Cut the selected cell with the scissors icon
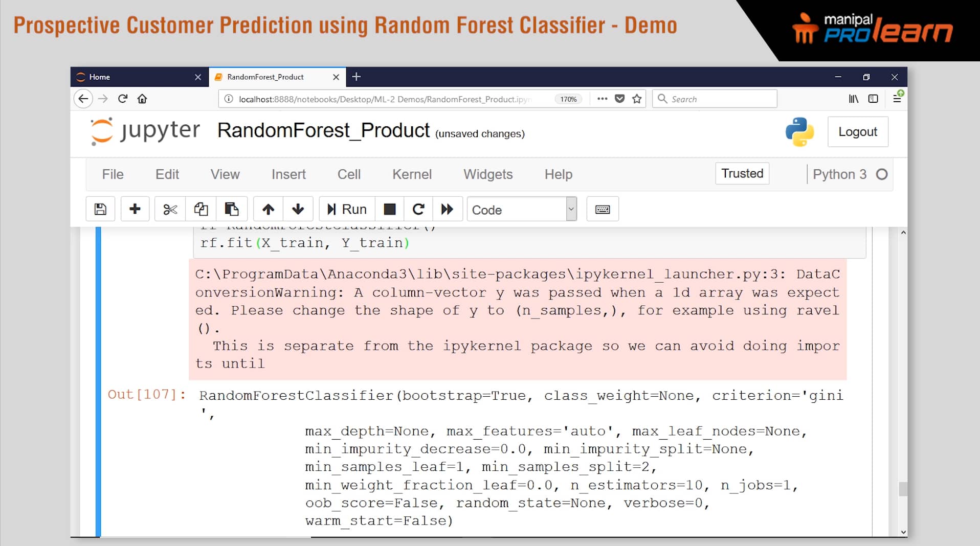Image resolution: width=980 pixels, height=546 pixels. [x=169, y=209]
